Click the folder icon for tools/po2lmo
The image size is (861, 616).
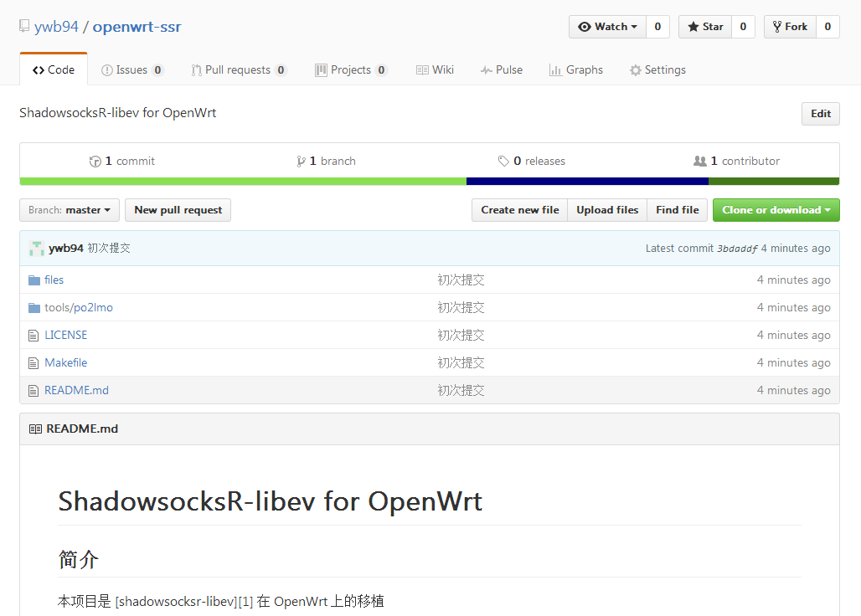tap(34, 308)
